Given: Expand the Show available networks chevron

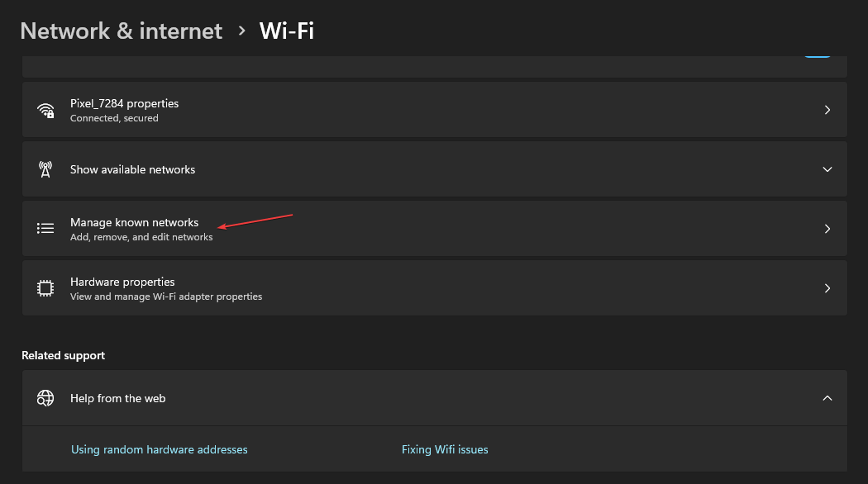Looking at the screenshot, I should click(x=827, y=169).
